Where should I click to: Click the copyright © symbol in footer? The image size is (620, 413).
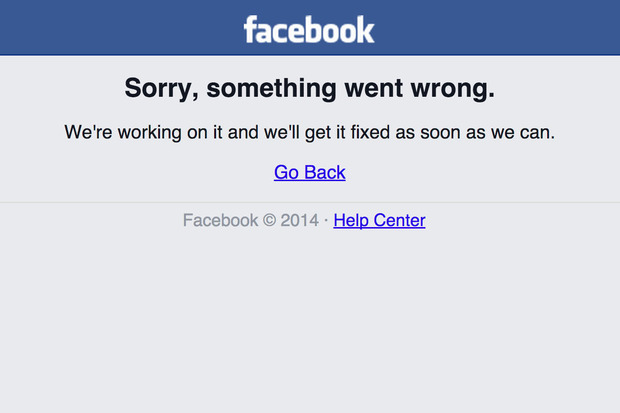[269, 220]
